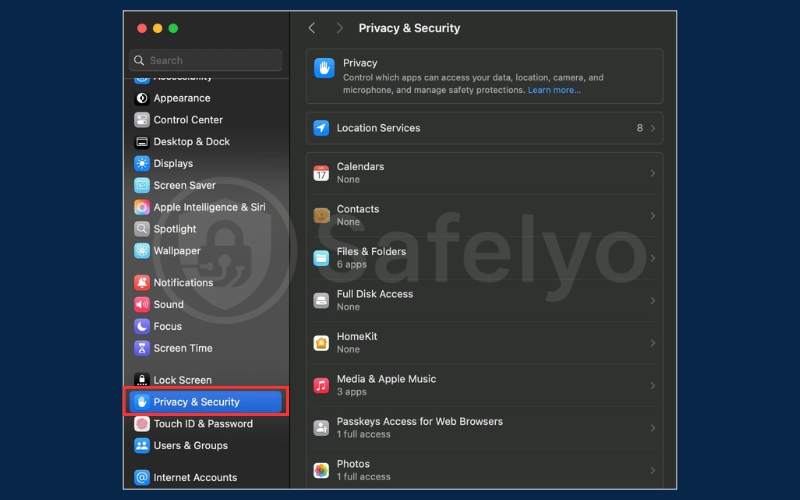Open Internet Accounts label in sidebar
Viewport: 800px width, 500px height.
(195, 478)
